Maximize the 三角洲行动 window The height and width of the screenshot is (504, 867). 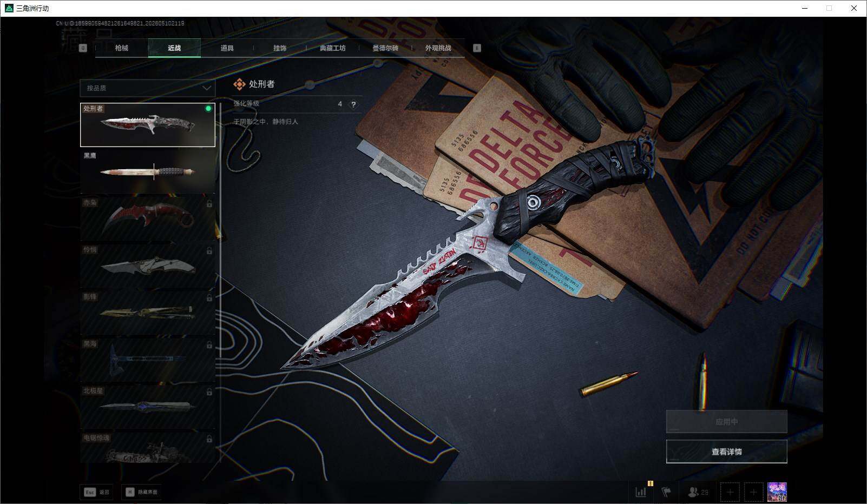pyautogui.click(x=829, y=8)
